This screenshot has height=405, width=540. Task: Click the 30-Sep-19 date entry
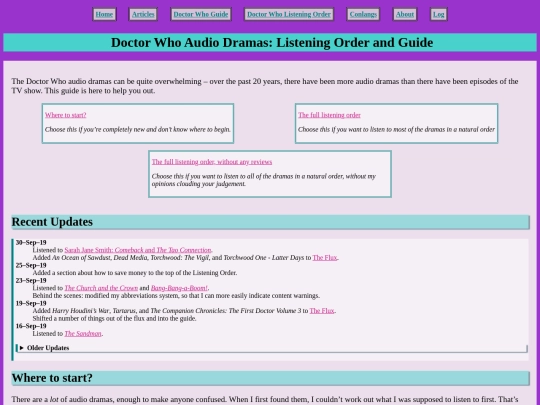pyautogui.click(x=31, y=242)
